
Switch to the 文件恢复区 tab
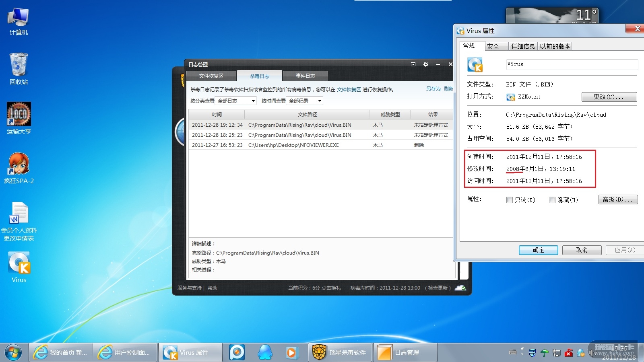tap(211, 76)
